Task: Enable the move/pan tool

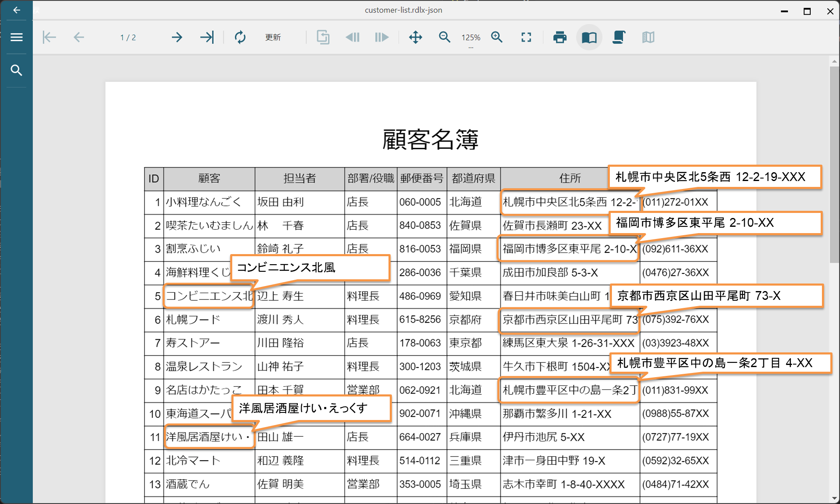Action: (x=415, y=37)
